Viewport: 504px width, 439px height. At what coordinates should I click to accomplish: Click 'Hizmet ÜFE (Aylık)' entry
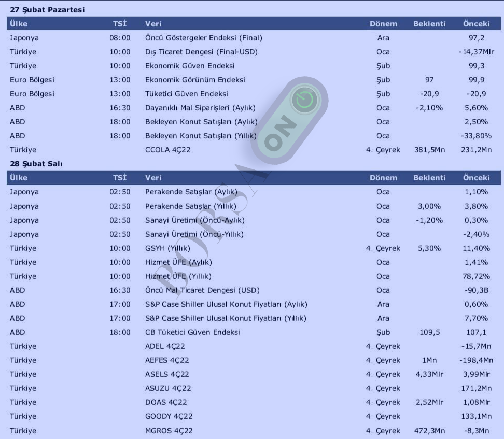(x=178, y=262)
